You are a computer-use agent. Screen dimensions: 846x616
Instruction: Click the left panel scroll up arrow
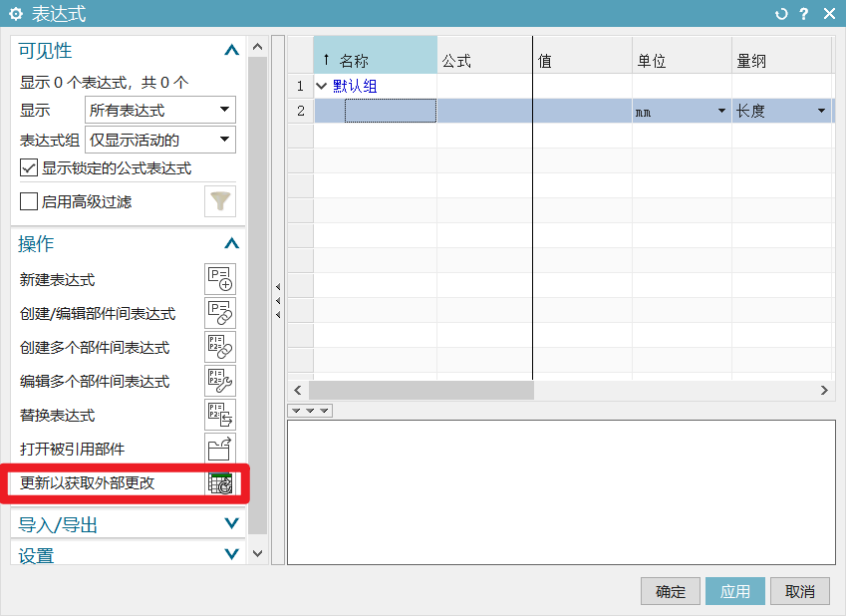(x=257, y=47)
